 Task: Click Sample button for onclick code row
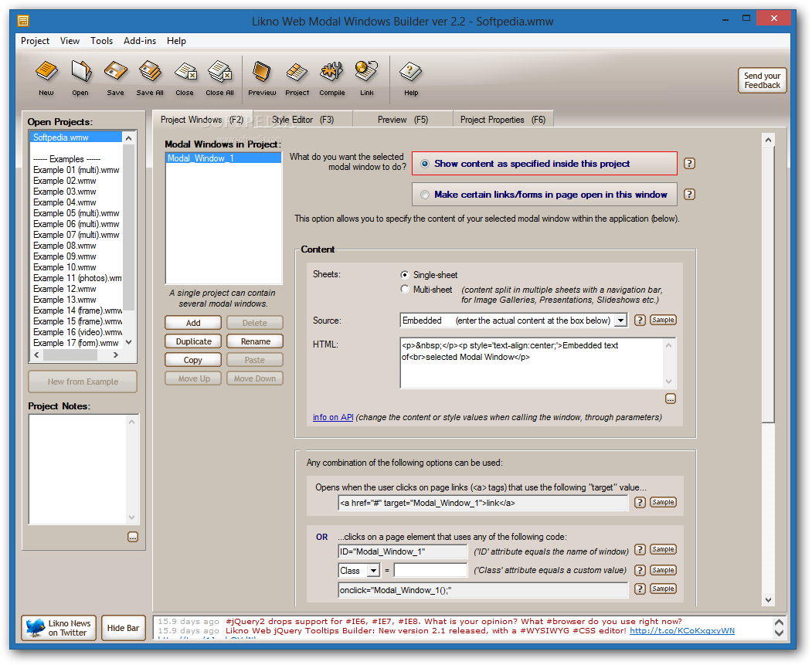[x=664, y=589]
